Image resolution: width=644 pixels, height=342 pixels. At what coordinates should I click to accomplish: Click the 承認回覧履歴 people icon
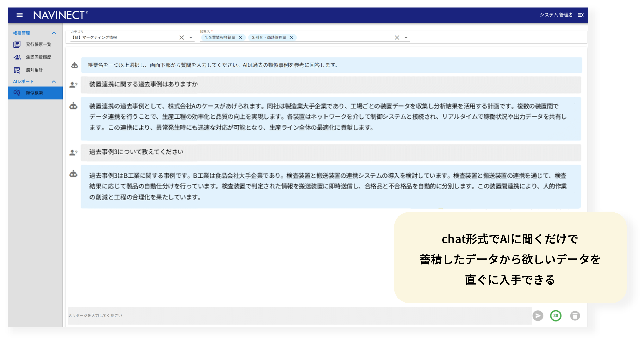click(x=17, y=57)
